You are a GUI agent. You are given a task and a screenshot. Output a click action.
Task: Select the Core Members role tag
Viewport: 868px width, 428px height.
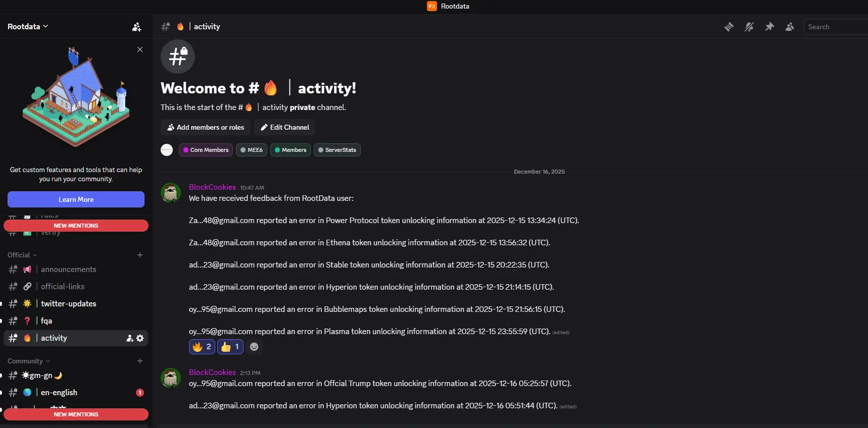(x=206, y=150)
